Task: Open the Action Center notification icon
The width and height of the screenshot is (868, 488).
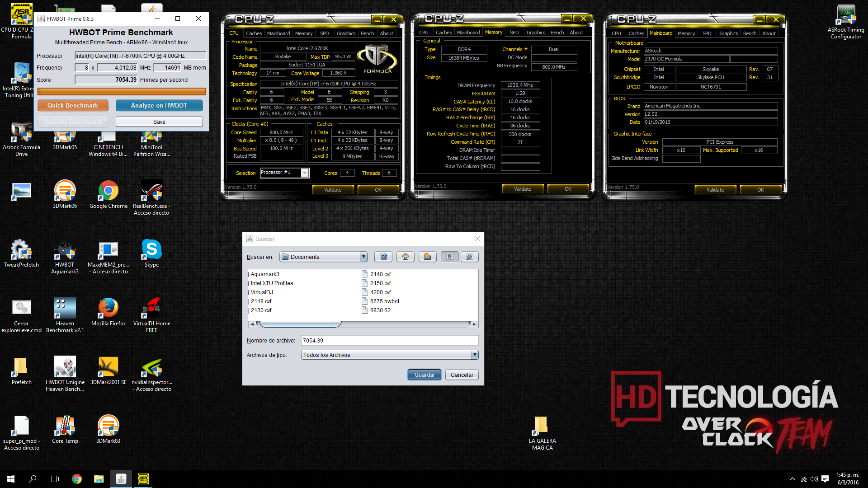Action: pos(825,479)
